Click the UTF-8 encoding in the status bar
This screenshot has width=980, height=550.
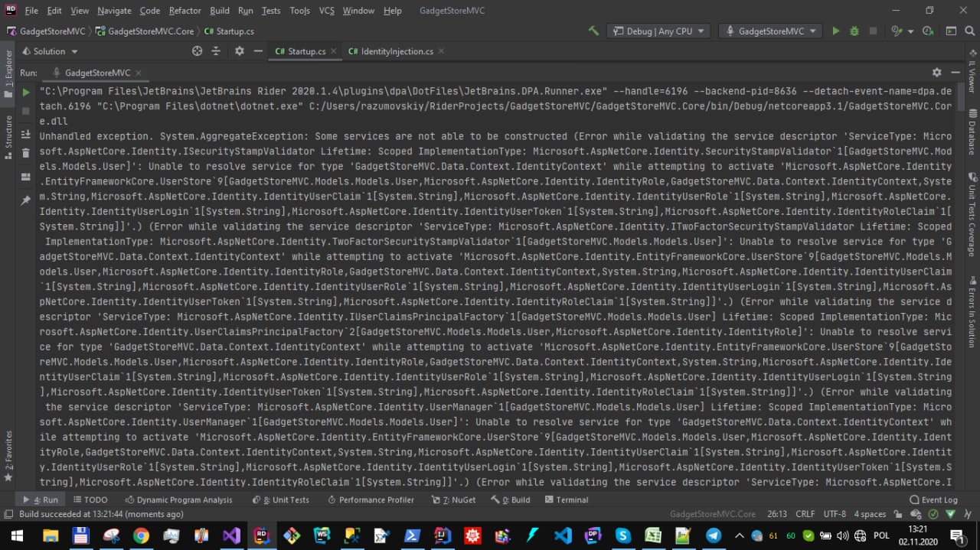(835, 514)
